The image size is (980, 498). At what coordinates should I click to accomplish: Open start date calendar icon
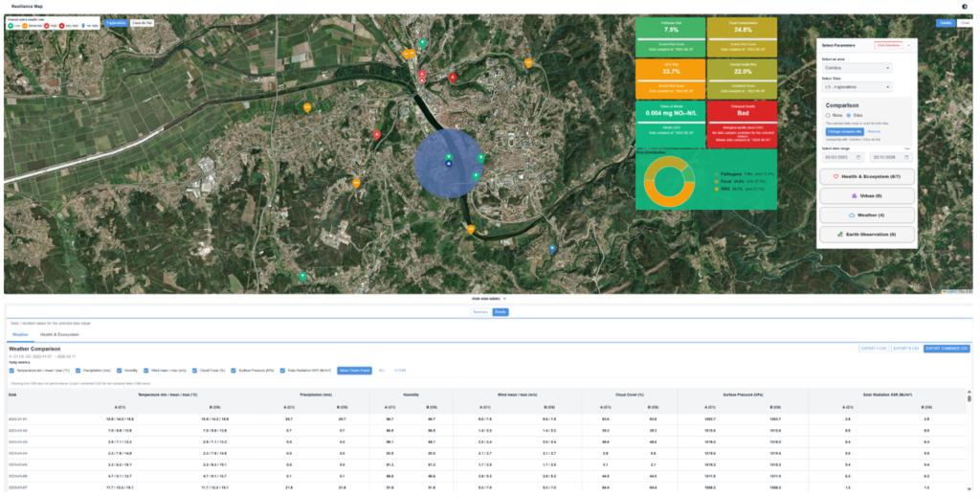pyautogui.click(x=858, y=158)
